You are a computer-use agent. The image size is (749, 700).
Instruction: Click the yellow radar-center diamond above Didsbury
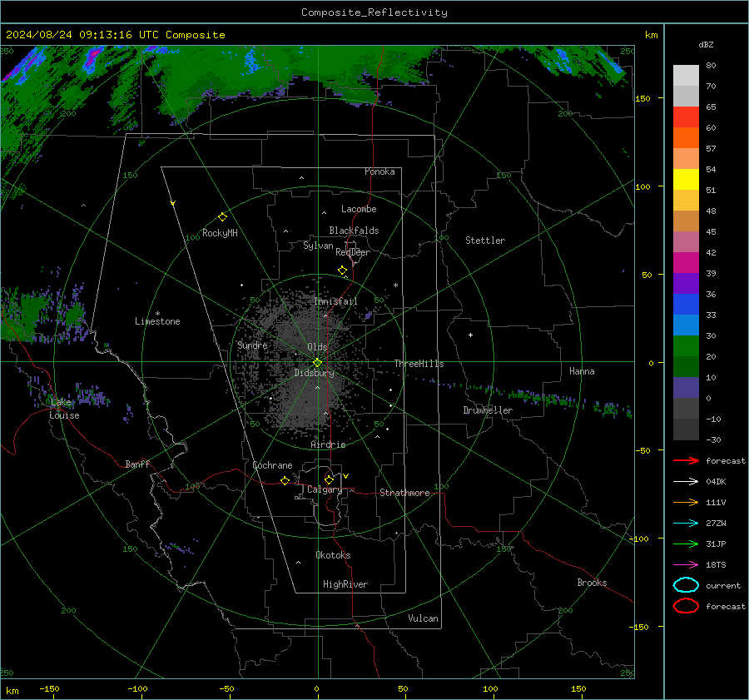(317, 363)
